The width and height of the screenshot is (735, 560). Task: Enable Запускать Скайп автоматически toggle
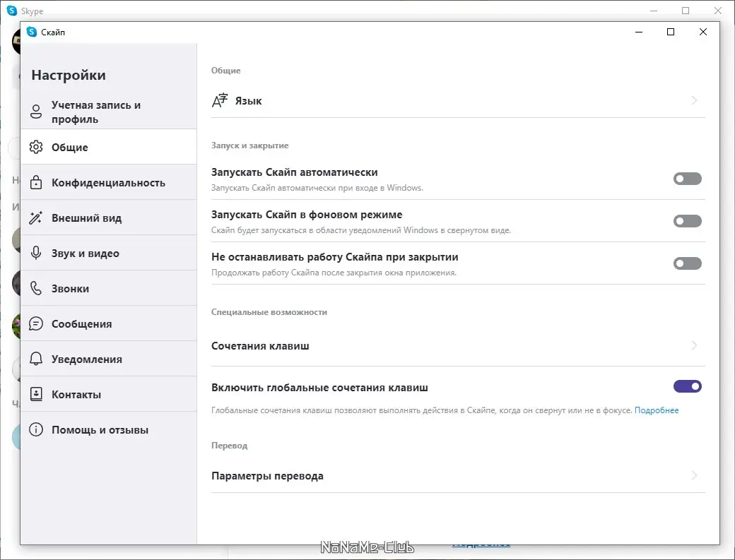[x=687, y=179]
